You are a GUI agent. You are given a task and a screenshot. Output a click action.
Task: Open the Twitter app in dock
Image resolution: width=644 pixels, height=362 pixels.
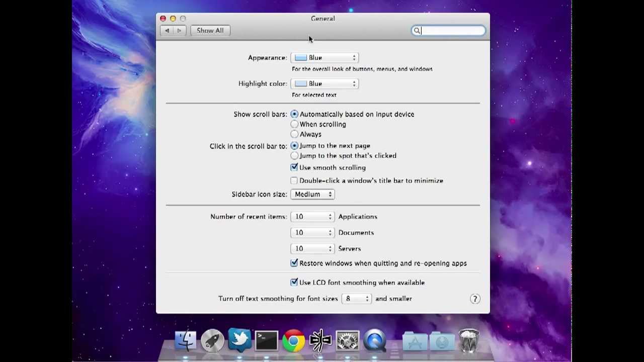click(x=239, y=339)
